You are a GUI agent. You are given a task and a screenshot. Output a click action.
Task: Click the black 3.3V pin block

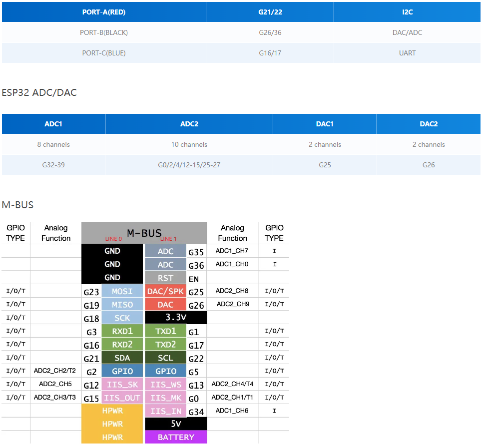tap(175, 318)
